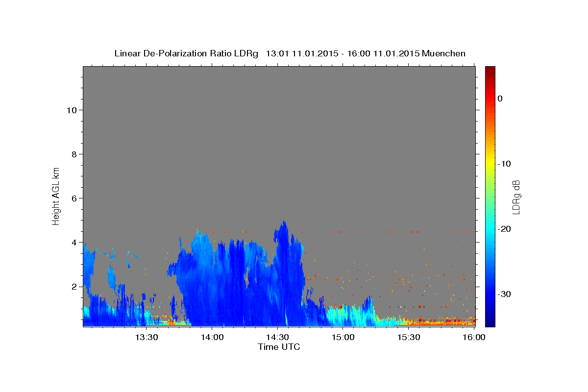The image size is (588, 392).
Task: Click the colorbar label '-10'
Action: point(504,164)
